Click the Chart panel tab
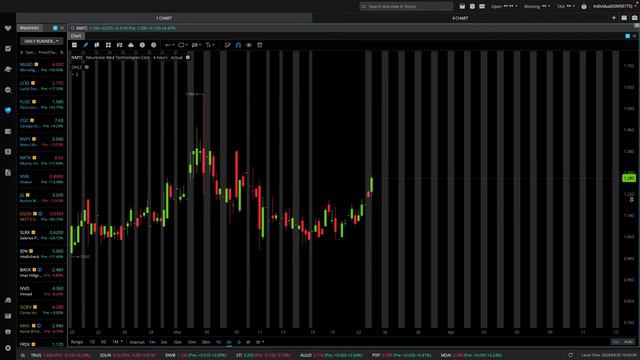 click(76, 36)
